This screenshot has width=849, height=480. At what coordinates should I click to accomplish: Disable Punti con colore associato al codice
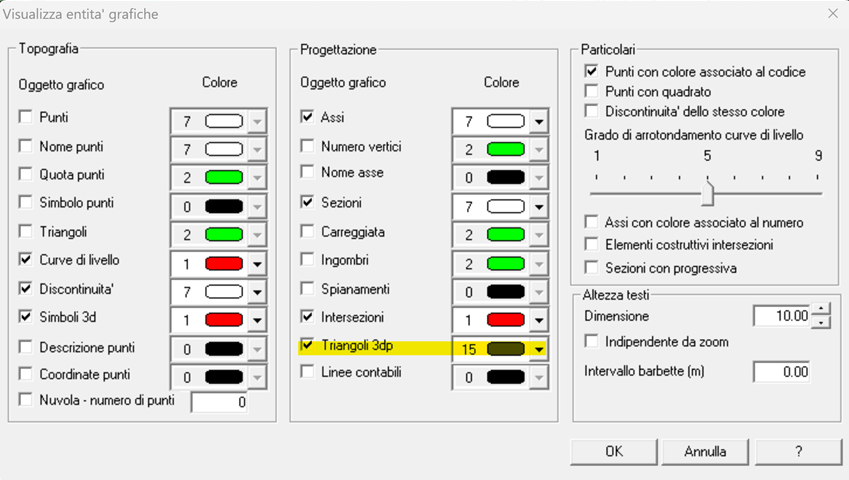coord(592,72)
